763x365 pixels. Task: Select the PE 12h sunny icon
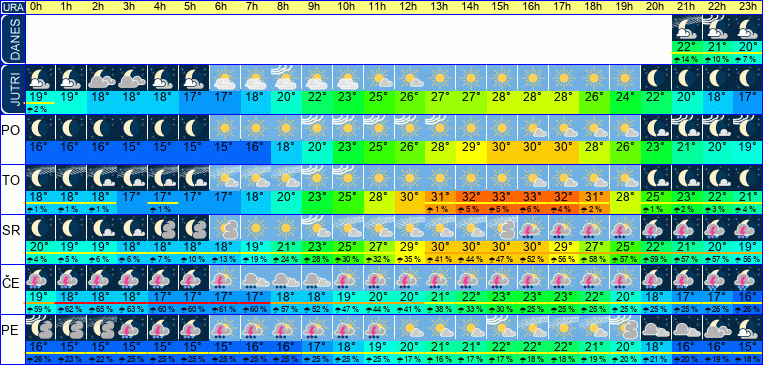pyautogui.click(x=409, y=328)
